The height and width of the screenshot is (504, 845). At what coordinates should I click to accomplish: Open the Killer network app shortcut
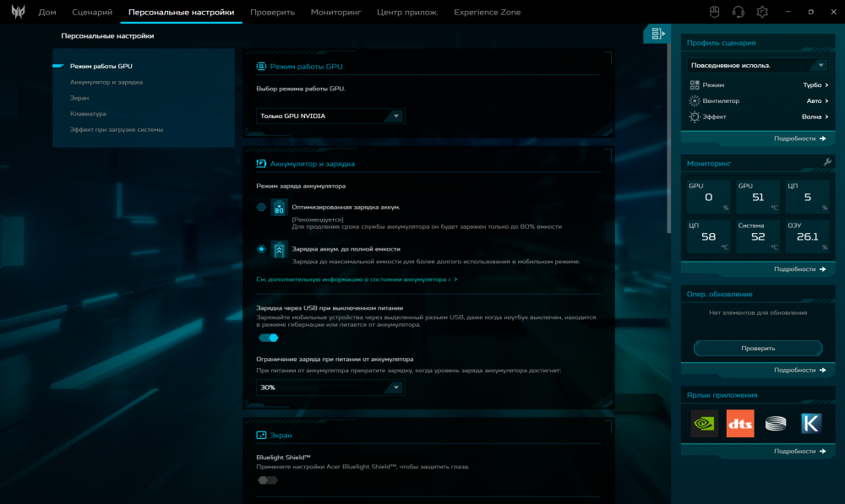point(812,423)
